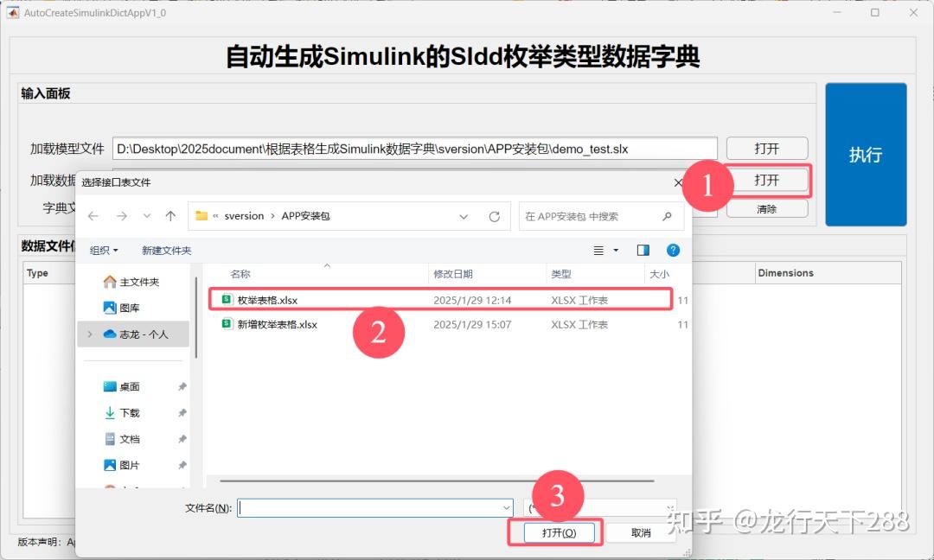Toggle the preview pane icon in the toolbar
Image resolution: width=934 pixels, height=560 pixels.
click(x=642, y=250)
